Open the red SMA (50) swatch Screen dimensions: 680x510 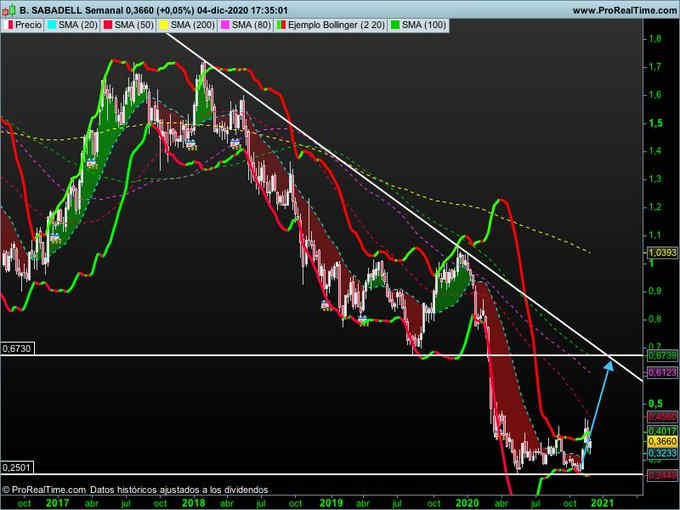[108, 25]
